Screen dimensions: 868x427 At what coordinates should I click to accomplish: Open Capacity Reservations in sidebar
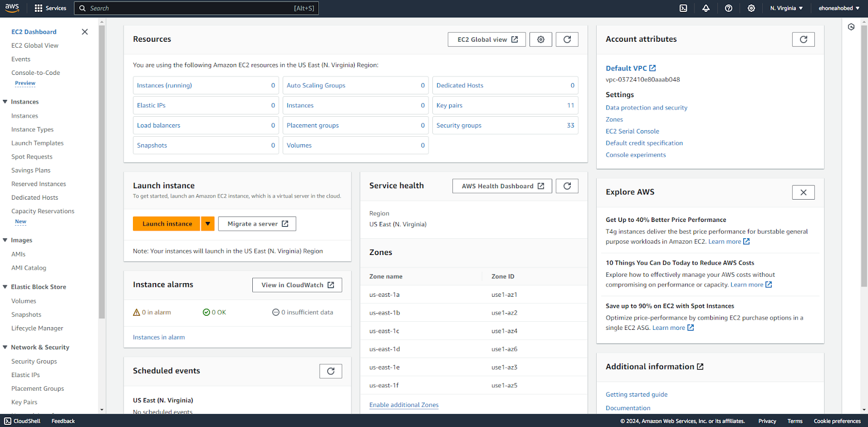(43, 211)
